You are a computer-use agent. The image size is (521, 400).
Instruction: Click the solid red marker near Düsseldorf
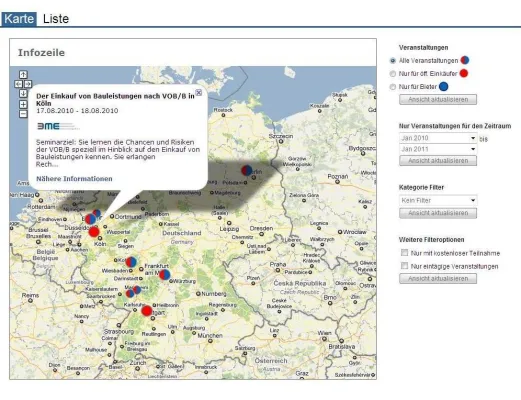(94, 232)
